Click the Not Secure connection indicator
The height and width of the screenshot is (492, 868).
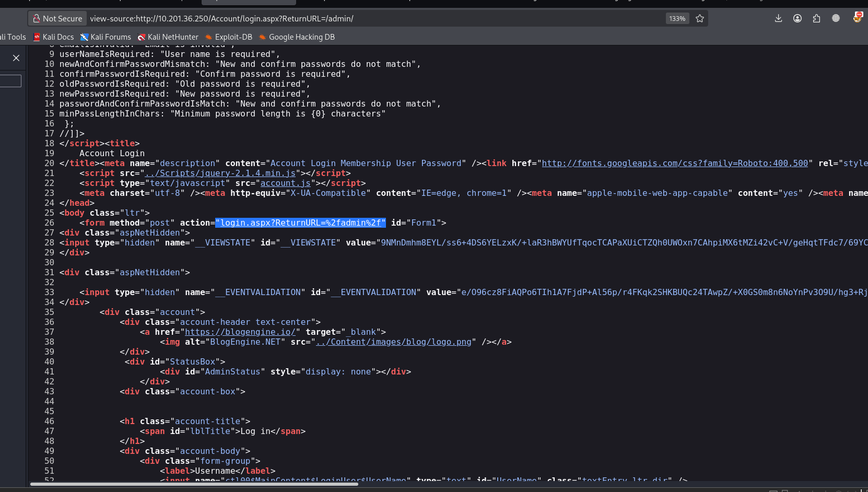tap(57, 19)
